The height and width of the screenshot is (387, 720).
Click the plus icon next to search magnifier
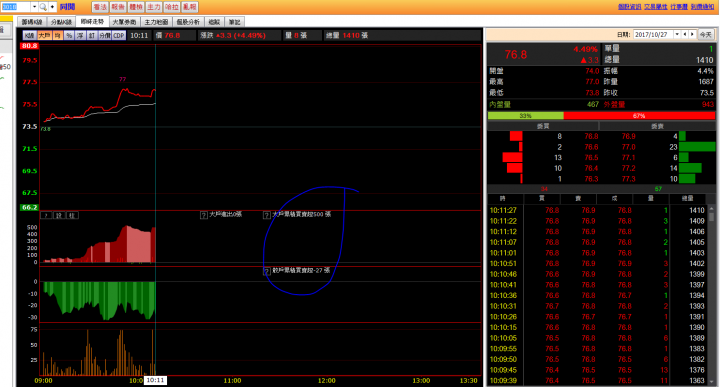pyautogui.click(x=52, y=7)
